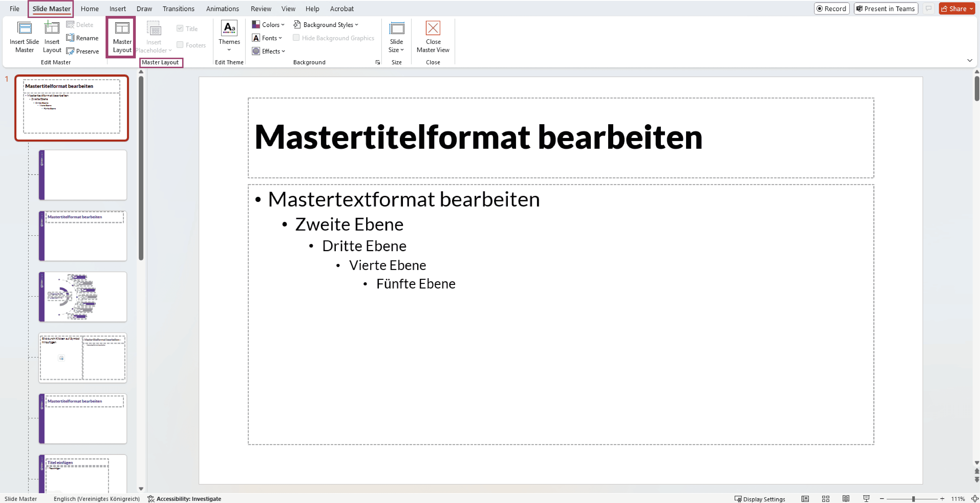Screen dimensions: 980x503
Task: Open the Slide Master tab
Action: pos(51,9)
